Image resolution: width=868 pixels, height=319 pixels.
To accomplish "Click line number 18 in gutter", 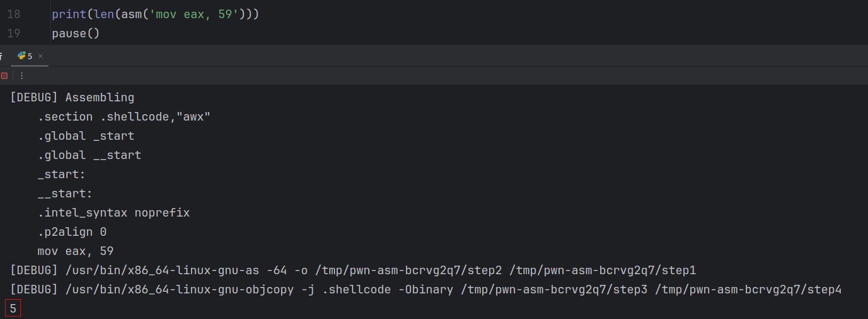I will point(14,14).
